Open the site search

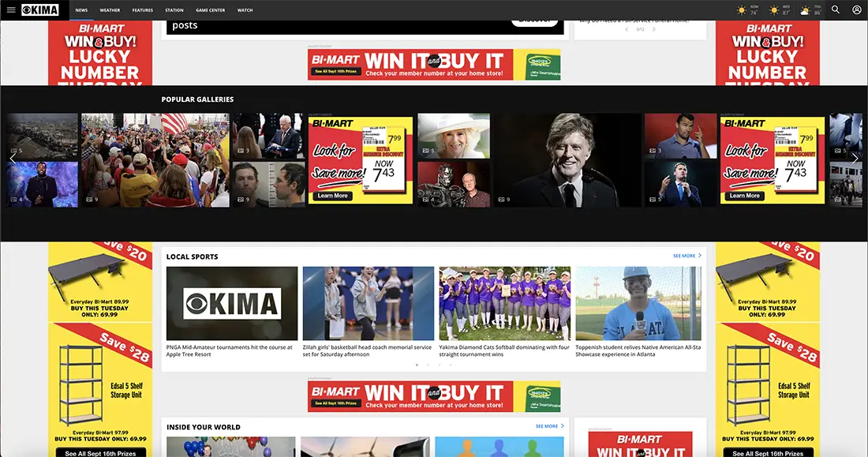click(836, 10)
